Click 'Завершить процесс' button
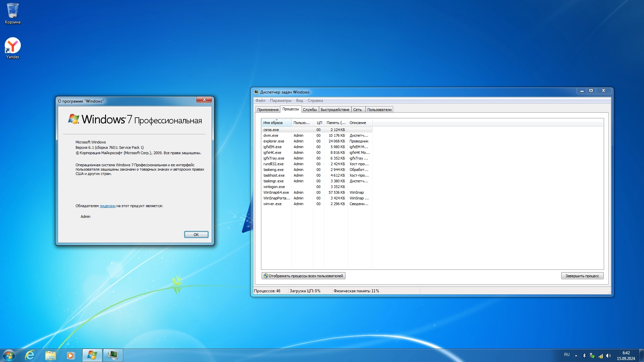This screenshot has height=362, width=644. click(x=582, y=276)
